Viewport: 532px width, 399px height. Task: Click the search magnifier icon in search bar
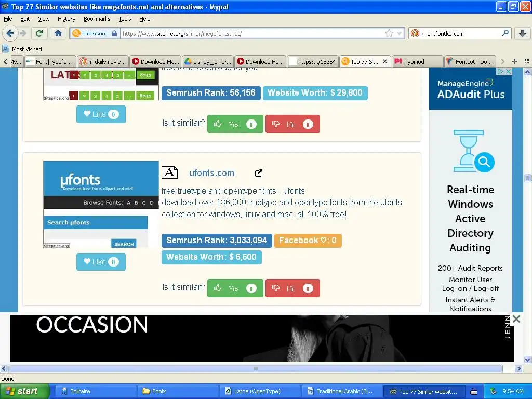coord(505,33)
